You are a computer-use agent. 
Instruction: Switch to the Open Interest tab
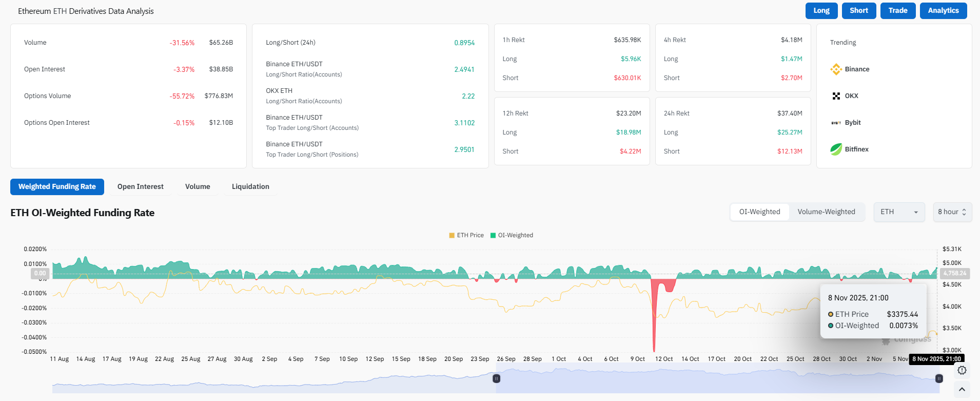(140, 187)
